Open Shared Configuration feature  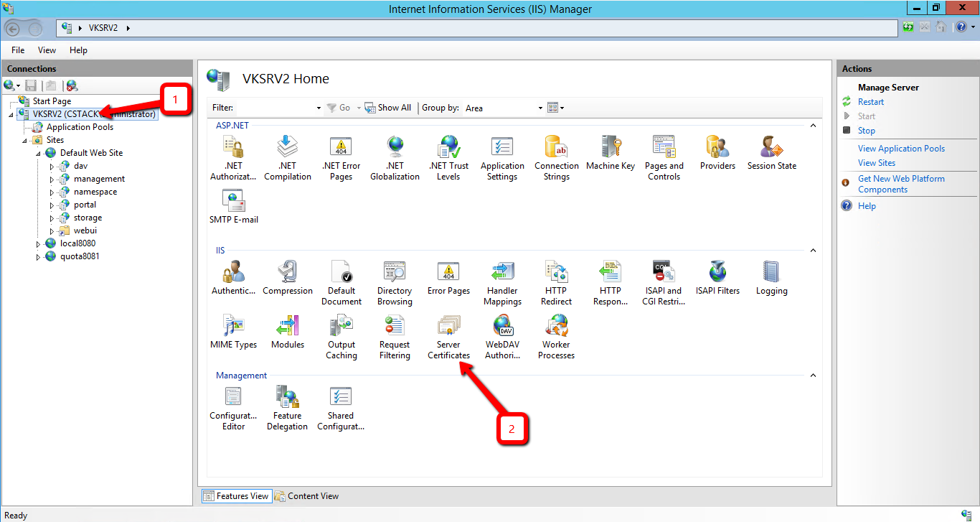pyautogui.click(x=341, y=408)
